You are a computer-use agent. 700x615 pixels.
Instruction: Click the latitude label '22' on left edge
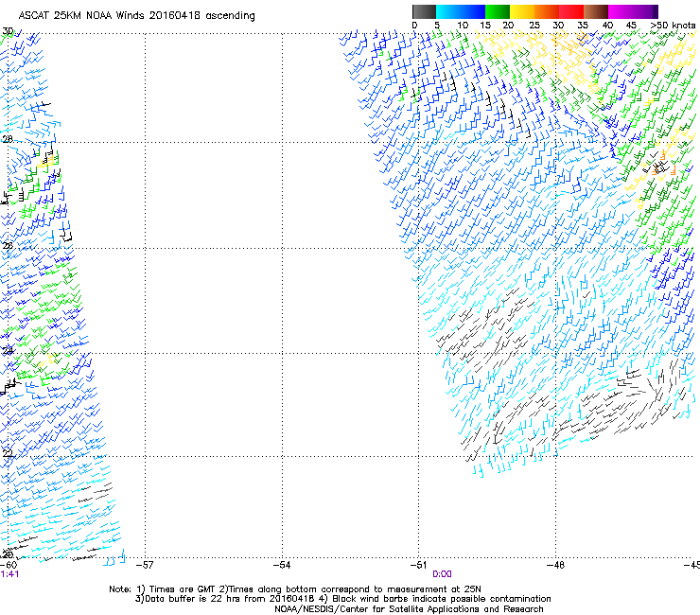pyautogui.click(x=8, y=454)
